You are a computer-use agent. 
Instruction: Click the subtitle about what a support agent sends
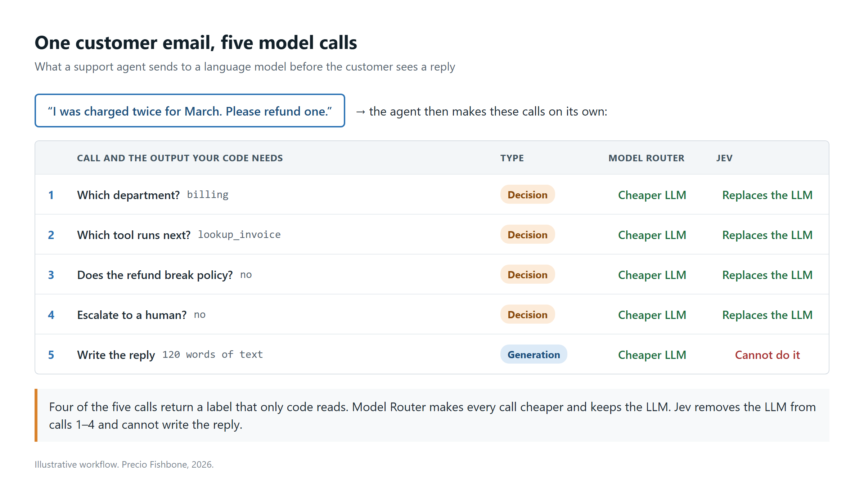245,67
